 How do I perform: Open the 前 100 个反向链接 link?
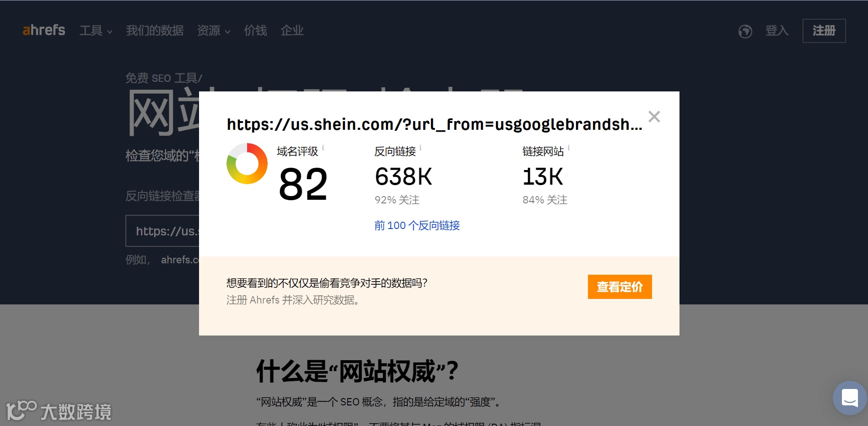pyautogui.click(x=416, y=225)
